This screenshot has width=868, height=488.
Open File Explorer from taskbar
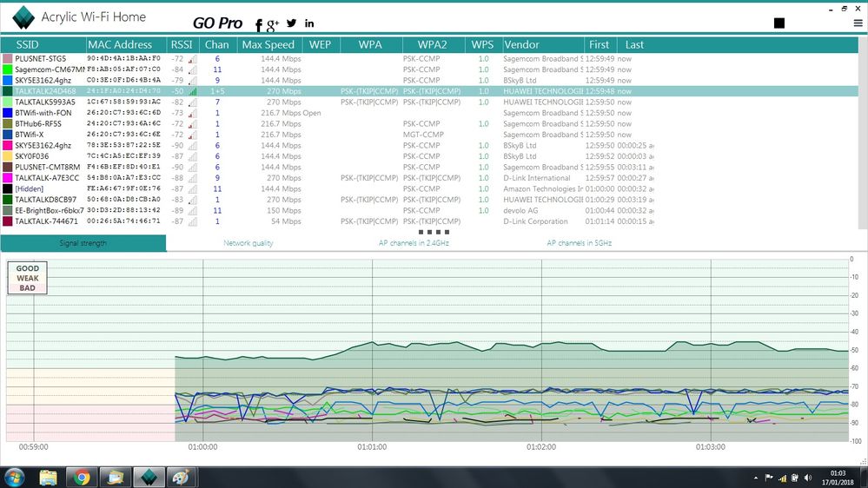48,477
